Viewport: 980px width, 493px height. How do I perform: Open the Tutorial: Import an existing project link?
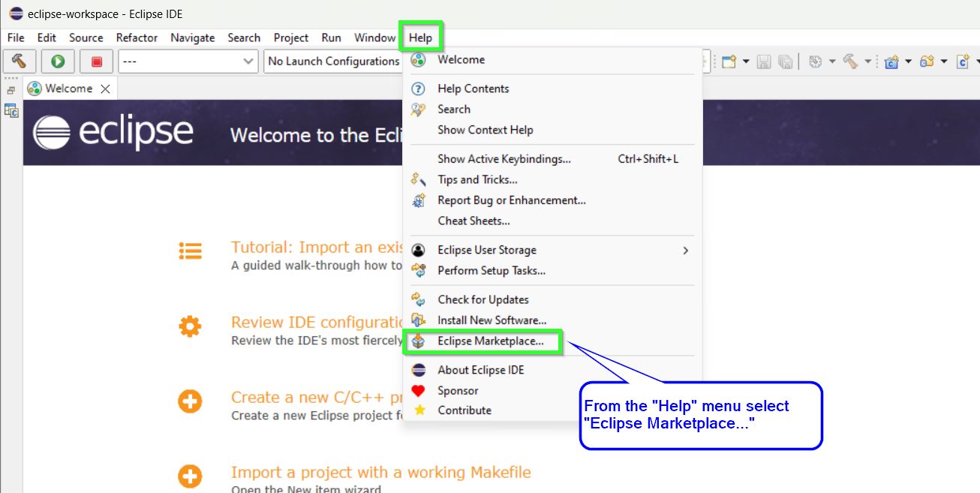coord(315,247)
